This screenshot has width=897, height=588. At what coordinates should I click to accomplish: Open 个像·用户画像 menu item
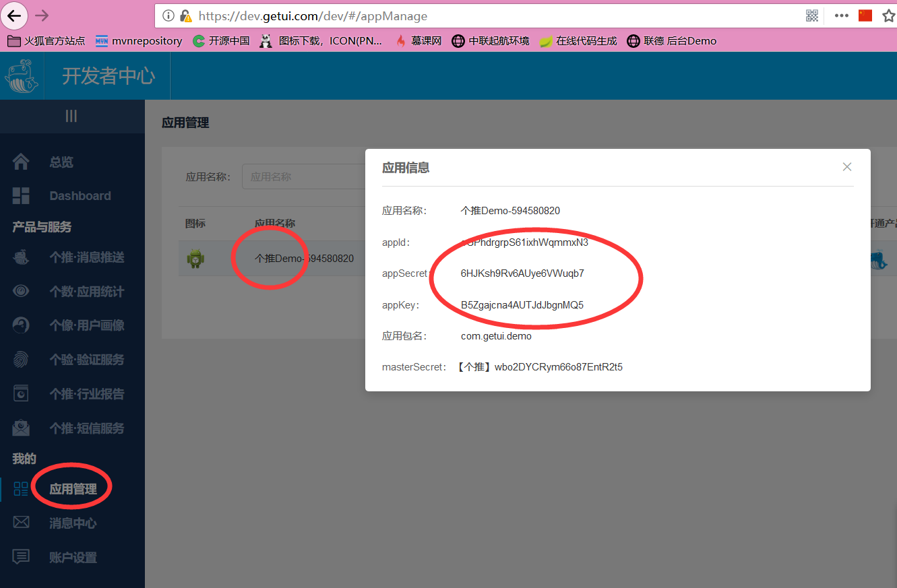tap(87, 325)
